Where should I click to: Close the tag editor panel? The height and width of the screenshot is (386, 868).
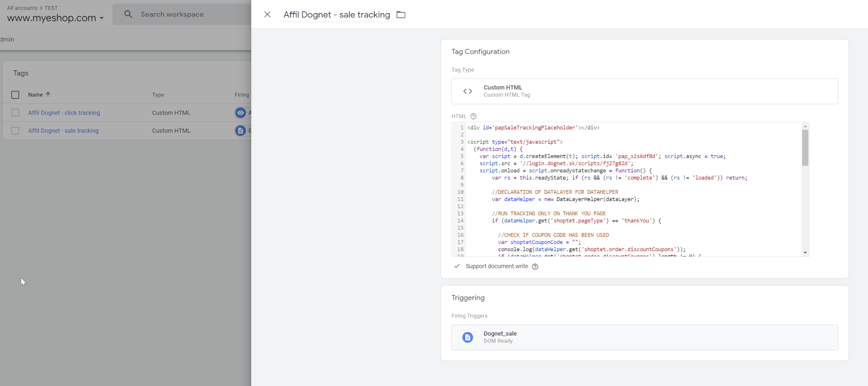267,14
